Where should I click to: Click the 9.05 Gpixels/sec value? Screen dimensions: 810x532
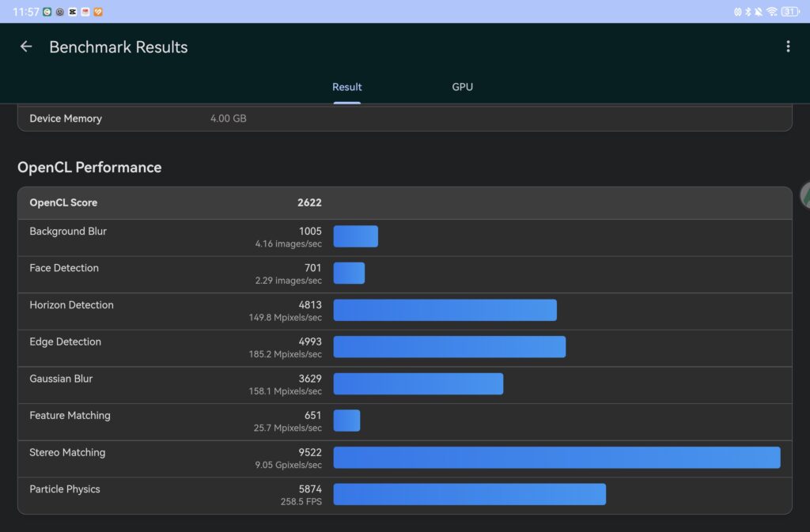pyautogui.click(x=288, y=465)
